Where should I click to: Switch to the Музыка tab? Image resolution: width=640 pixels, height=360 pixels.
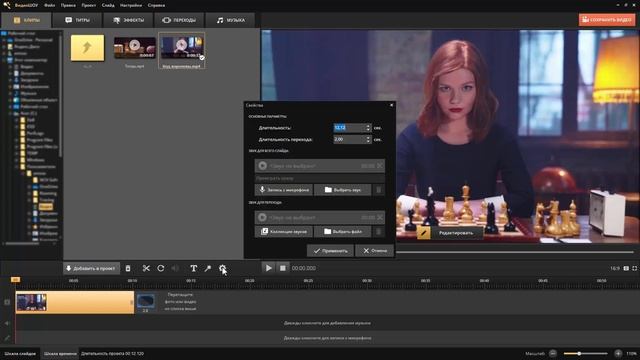(230, 20)
